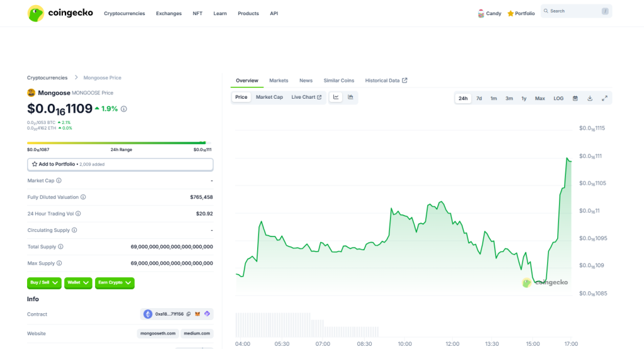The width and height of the screenshot is (644, 349).
Task: Click the info icon next to Market Cap
Action: (59, 180)
